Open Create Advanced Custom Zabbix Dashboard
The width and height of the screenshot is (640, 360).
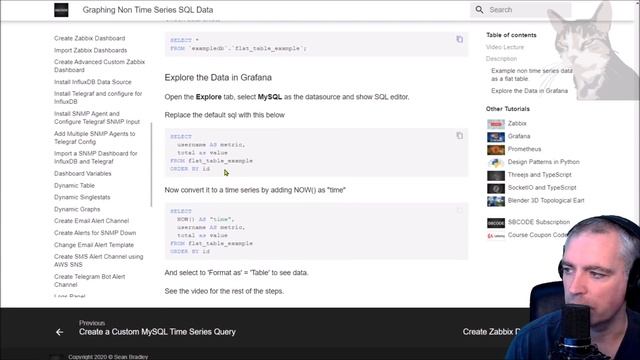coord(99,66)
